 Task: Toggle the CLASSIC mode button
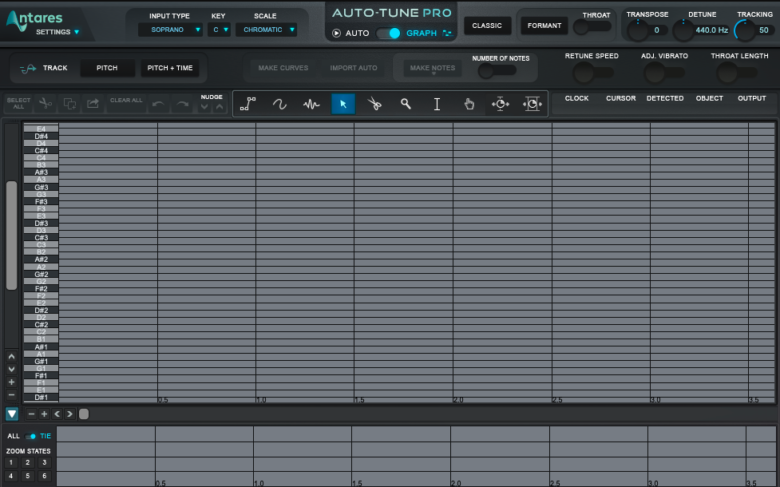487,25
